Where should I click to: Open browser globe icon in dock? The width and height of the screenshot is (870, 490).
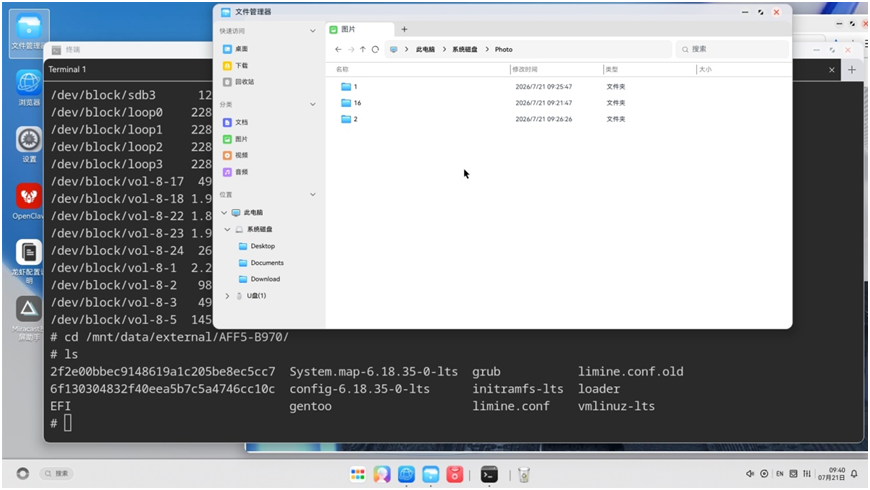(406, 474)
